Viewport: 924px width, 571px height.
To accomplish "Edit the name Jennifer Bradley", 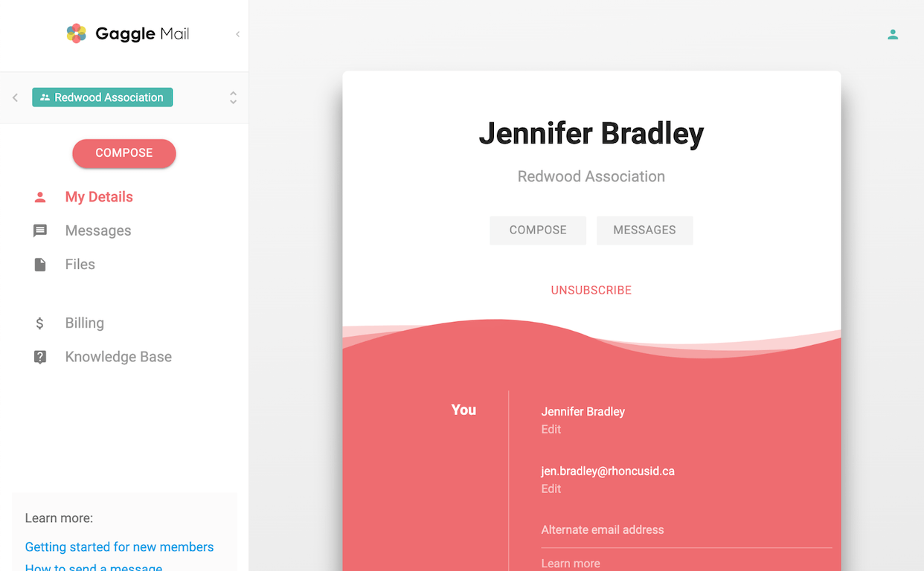I will [551, 429].
